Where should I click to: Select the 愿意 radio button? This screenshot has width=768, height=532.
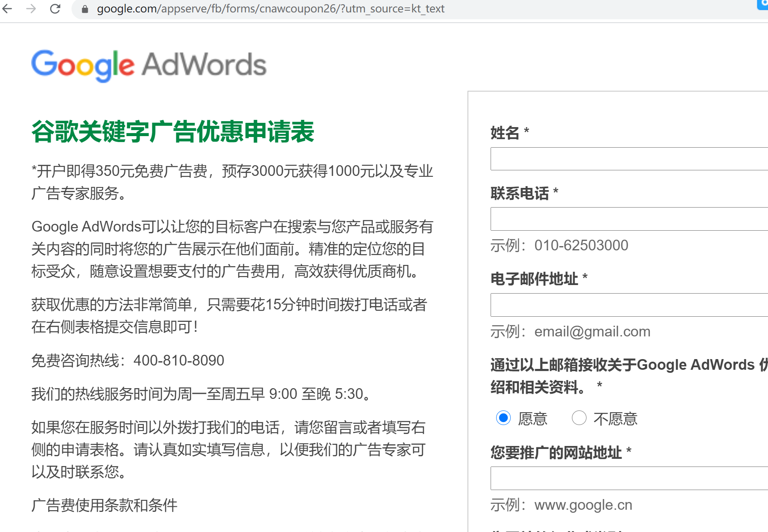(503, 418)
